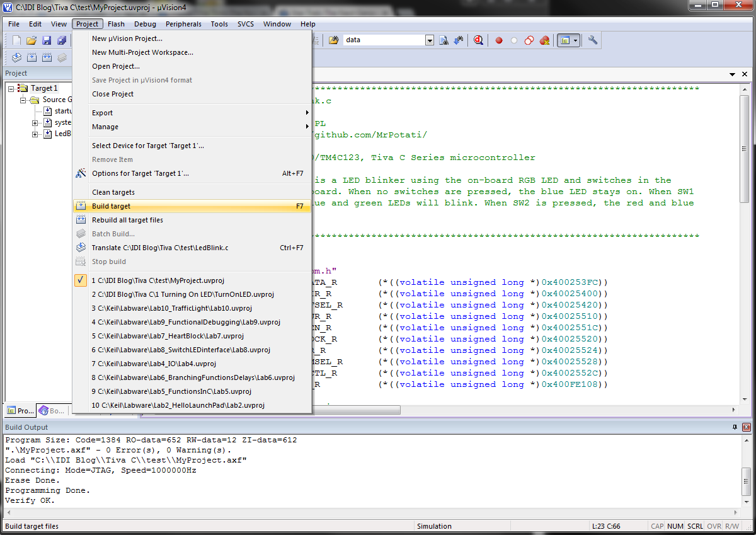Screen dimensions: 756x535
Task: Insert a breakpoint with the red dot icon
Action: [x=499, y=40]
